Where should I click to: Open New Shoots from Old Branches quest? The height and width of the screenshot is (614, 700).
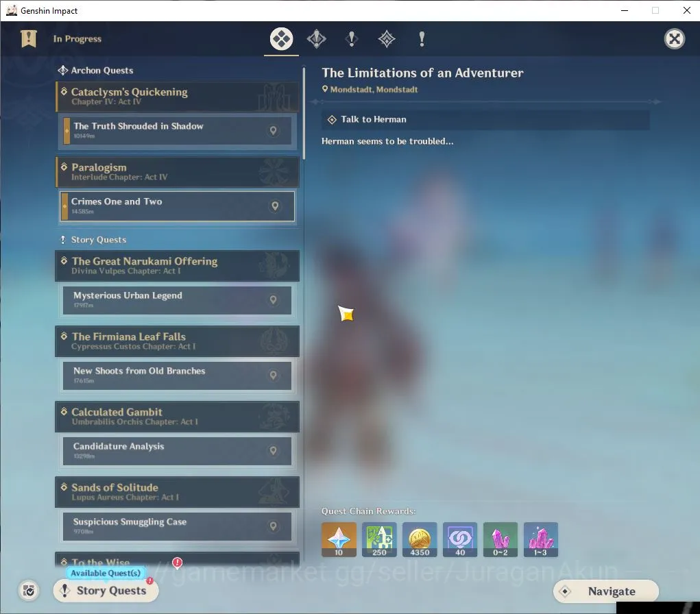point(178,376)
